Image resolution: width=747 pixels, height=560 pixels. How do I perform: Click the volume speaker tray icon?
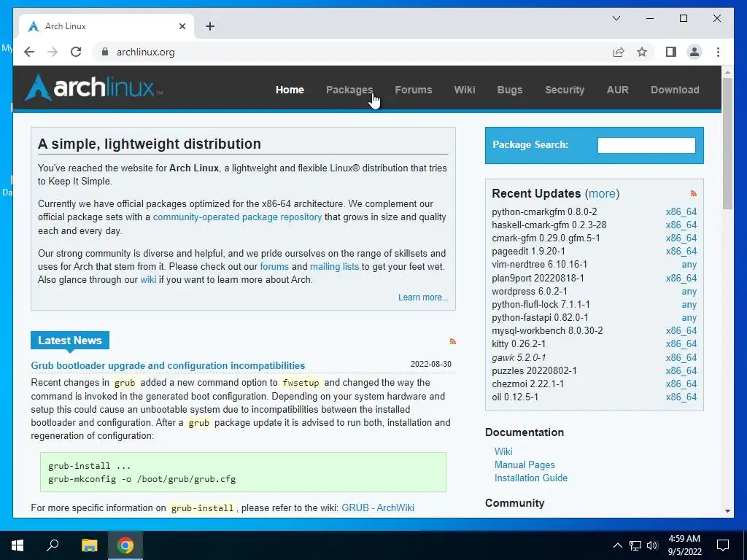pyautogui.click(x=652, y=545)
